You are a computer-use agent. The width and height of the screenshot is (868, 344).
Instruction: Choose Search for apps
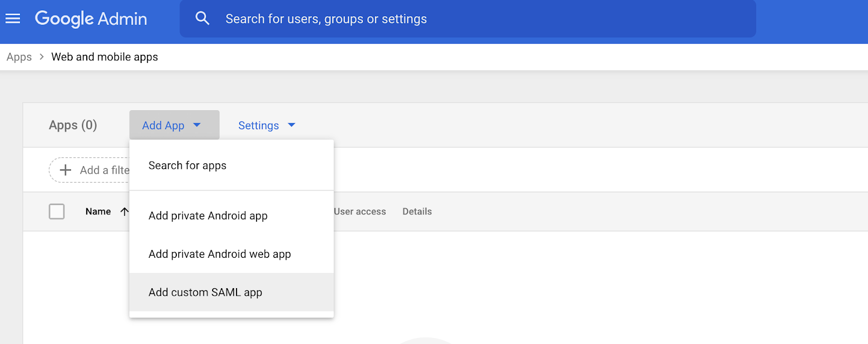pyautogui.click(x=231, y=165)
